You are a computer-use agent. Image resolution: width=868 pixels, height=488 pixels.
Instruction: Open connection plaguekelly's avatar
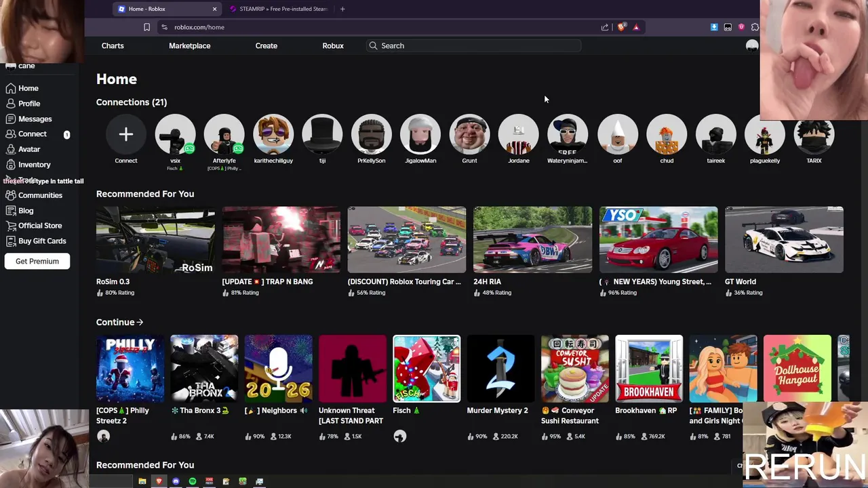click(765, 134)
